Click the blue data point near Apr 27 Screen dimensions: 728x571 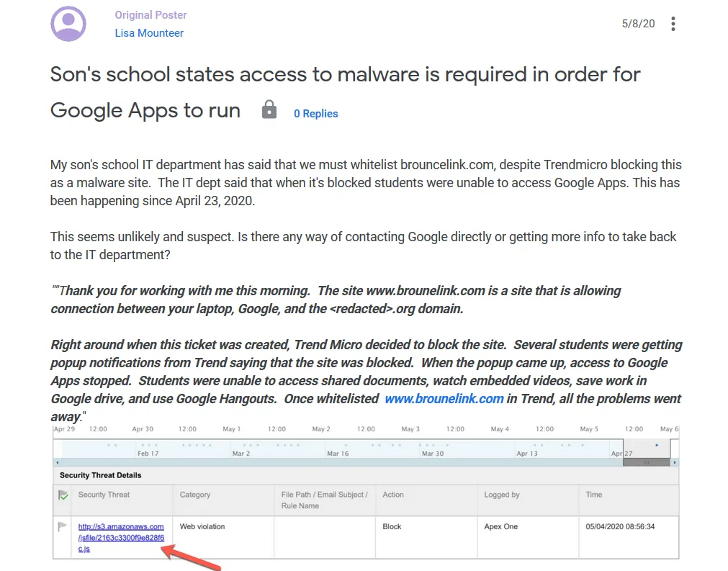tap(657, 445)
